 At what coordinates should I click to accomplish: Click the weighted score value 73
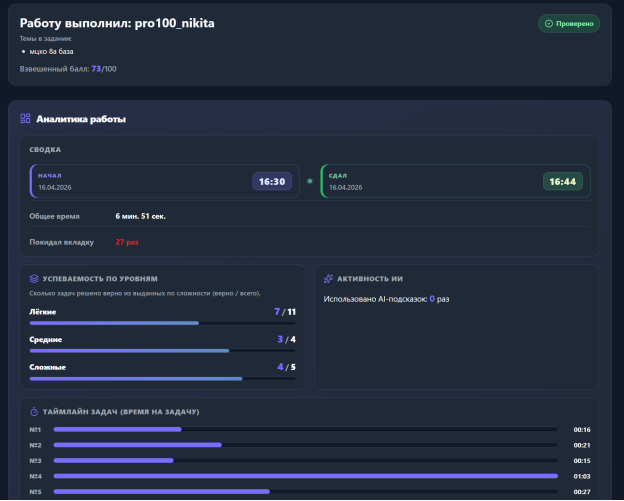pos(96,69)
